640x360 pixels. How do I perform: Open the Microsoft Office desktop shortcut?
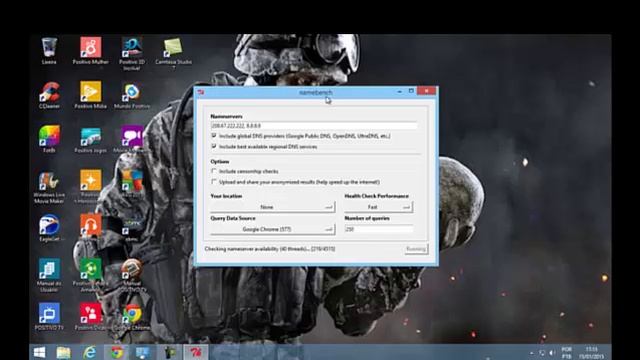[132, 184]
